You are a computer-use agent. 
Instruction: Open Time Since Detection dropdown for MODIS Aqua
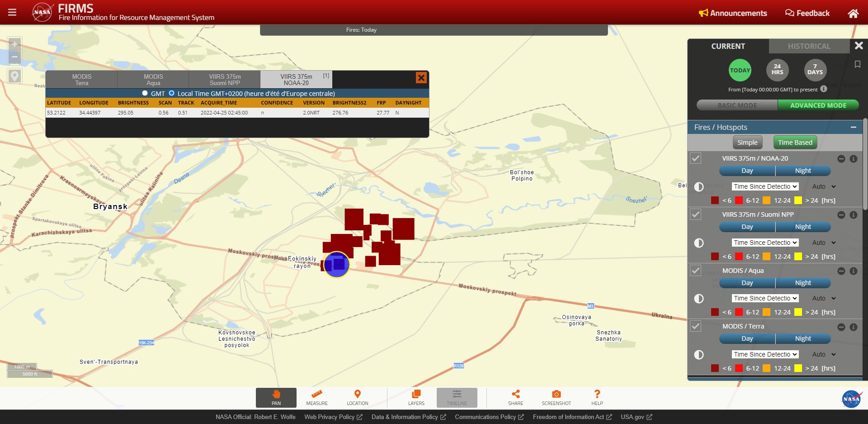[765, 298]
